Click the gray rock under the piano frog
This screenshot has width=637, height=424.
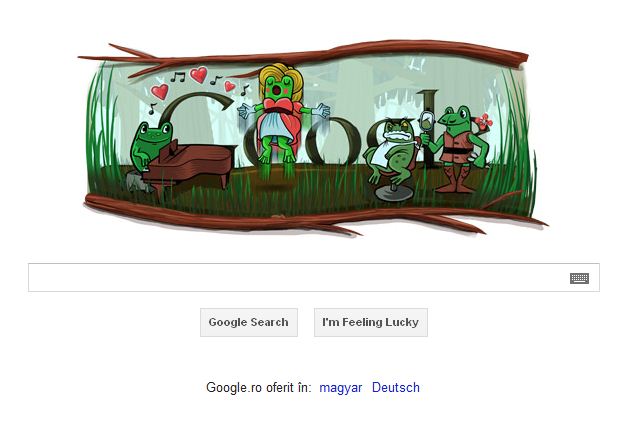pos(138,181)
